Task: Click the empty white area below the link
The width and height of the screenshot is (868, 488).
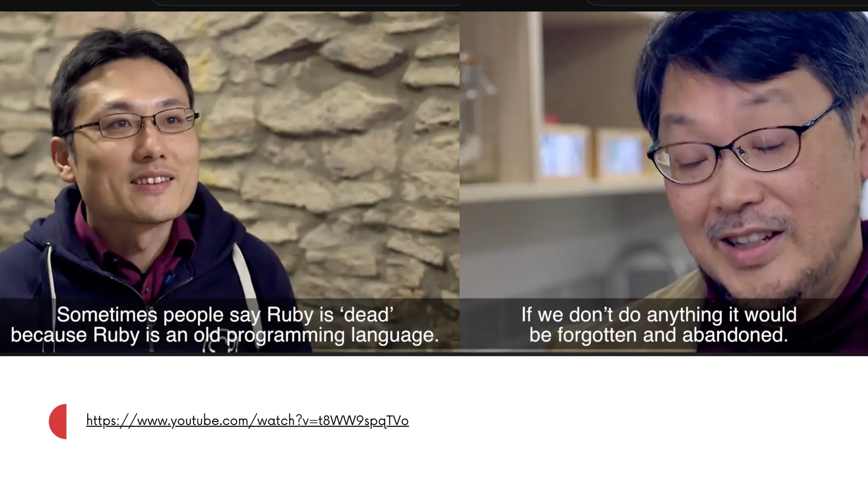Action: coord(434,464)
